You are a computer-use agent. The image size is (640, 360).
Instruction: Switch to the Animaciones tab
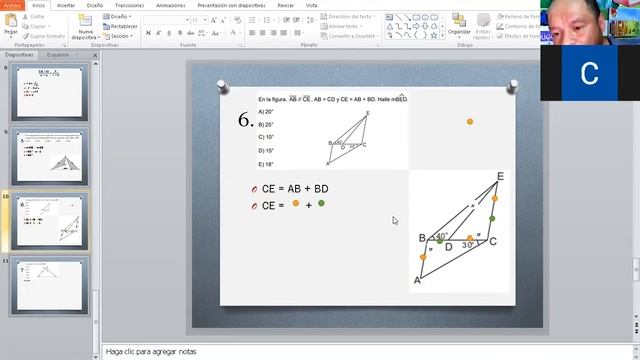(x=171, y=5)
